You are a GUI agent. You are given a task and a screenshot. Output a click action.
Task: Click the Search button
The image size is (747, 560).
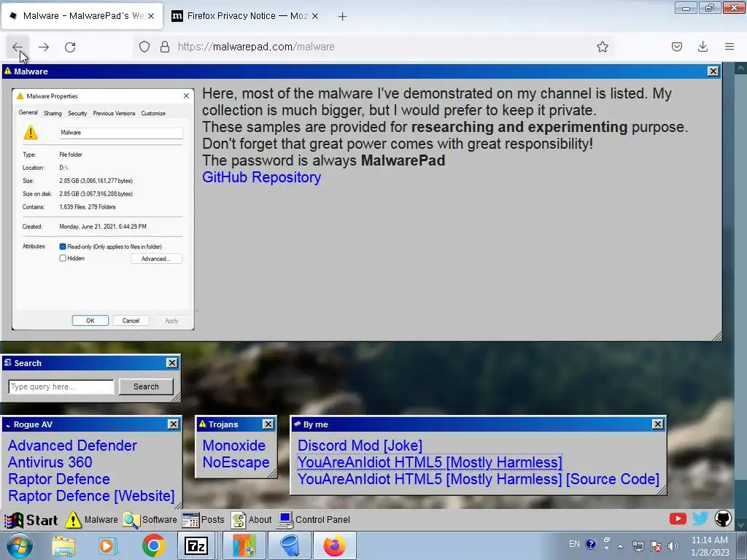[x=146, y=386]
